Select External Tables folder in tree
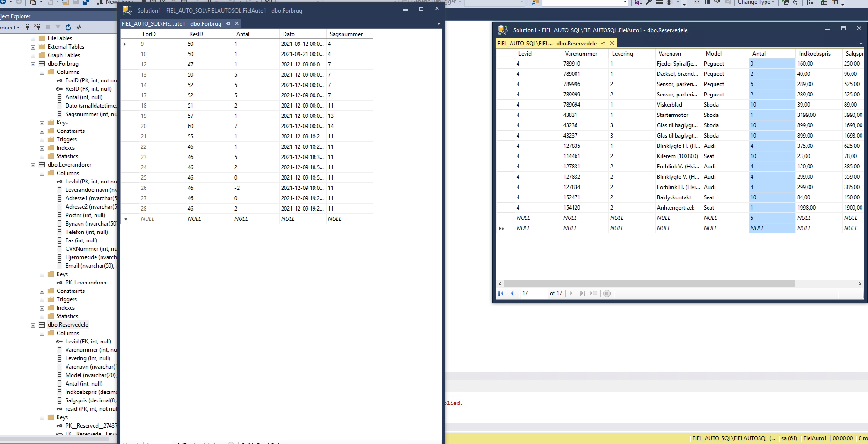Image resolution: width=868 pixels, height=444 pixels. pyautogui.click(x=66, y=47)
